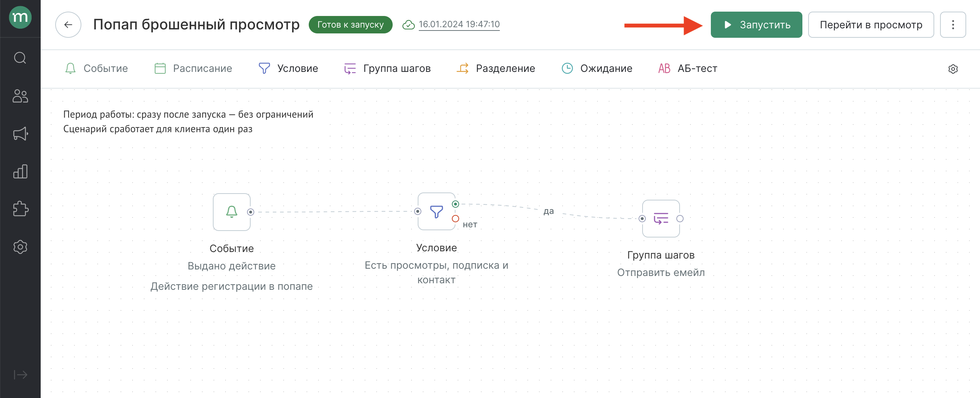Screen dimensions: 980x398
Task: Click the Группа шагов node on canvas
Action: pyautogui.click(x=660, y=218)
